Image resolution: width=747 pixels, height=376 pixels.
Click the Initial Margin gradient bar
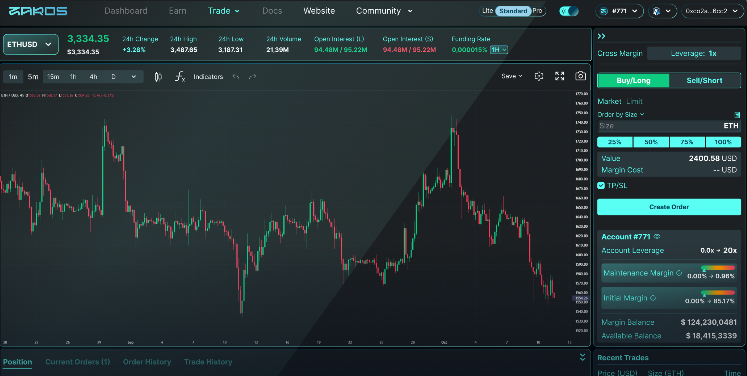pyautogui.click(x=718, y=293)
